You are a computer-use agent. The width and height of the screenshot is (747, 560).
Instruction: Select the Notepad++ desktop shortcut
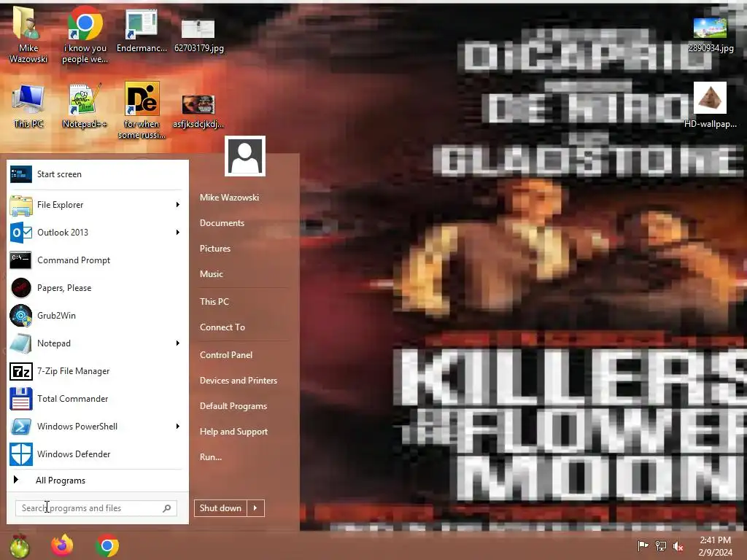coord(85,106)
